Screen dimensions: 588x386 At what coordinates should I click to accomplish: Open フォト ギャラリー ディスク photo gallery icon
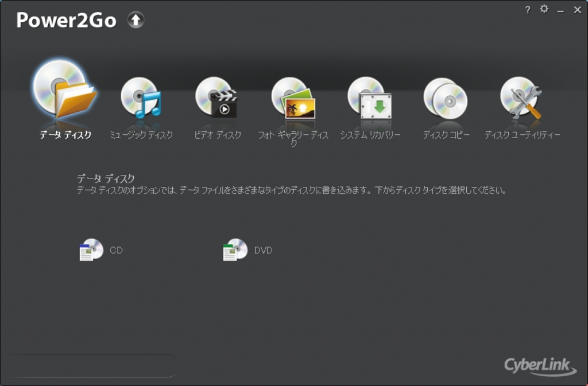coord(293,98)
